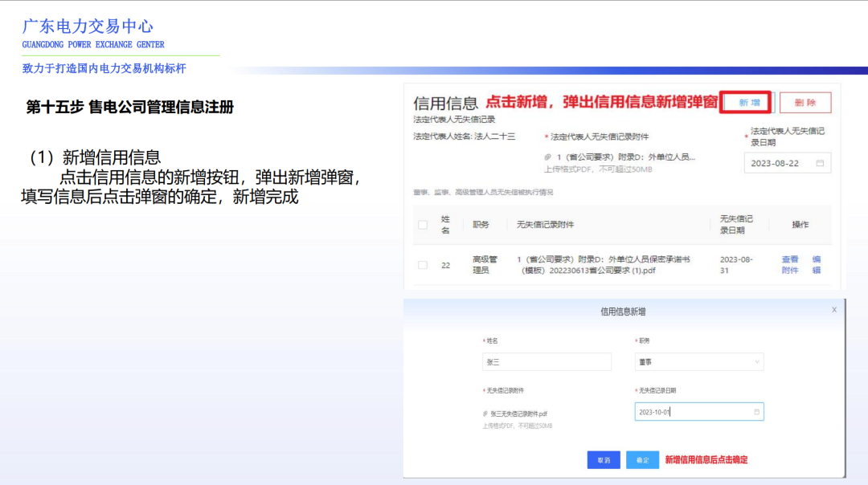Click the 删除 button
868x485 pixels.
(805, 102)
